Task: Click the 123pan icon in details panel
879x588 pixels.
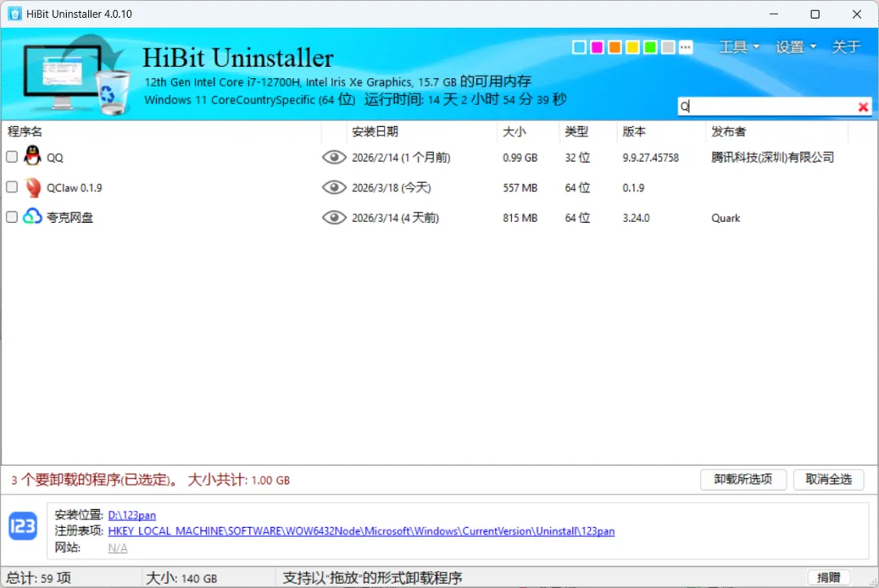Action: (x=23, y=526)
